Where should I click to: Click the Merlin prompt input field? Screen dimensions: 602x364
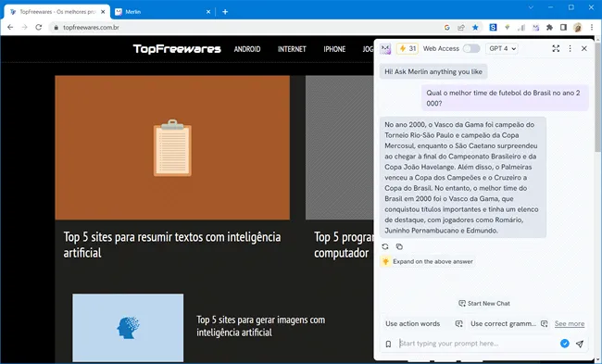click(x=477, y=344)
